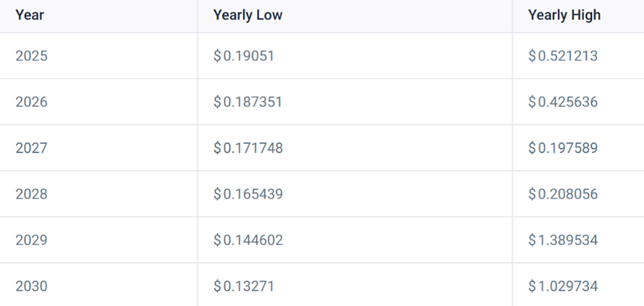Click yearly low value $0.13271
644x306 pixels.
[x=243, y=286]
